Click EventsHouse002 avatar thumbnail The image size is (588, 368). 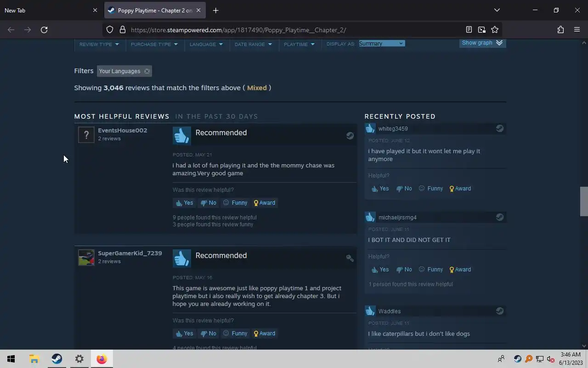(86, 135)
